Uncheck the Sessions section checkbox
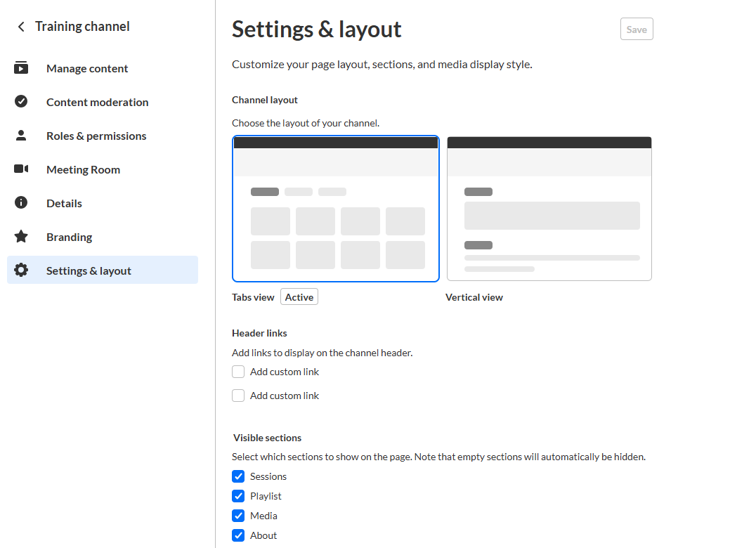The image size is (756, 548). coord(238,476)
